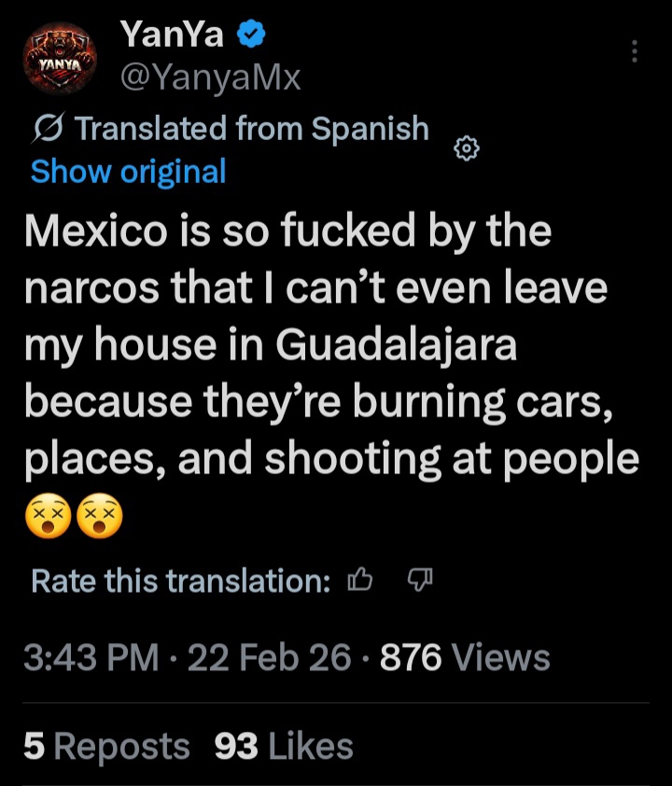Screen dimensions: 672x786
Task: Click the "Translated from Spanish" label
Action: [x=251, y=129]
